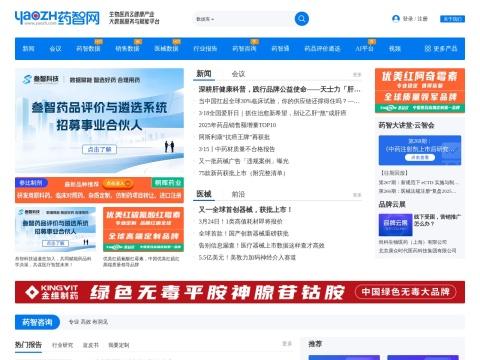Screen dimensions: 480x360
Task: Open the 北京...医药科技集团有限公司 link
Action: click(x=417, y=250)
